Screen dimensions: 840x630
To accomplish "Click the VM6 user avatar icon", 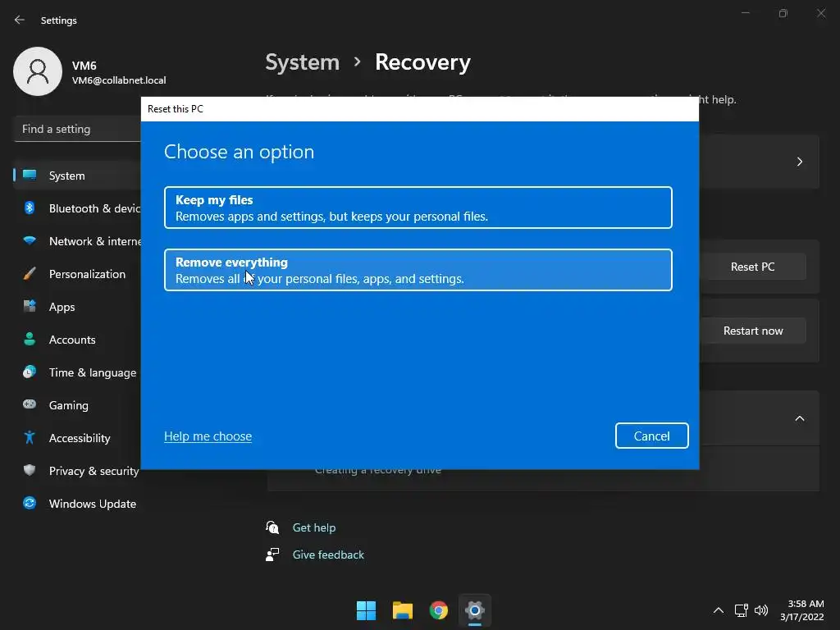I will coord(38,71).
